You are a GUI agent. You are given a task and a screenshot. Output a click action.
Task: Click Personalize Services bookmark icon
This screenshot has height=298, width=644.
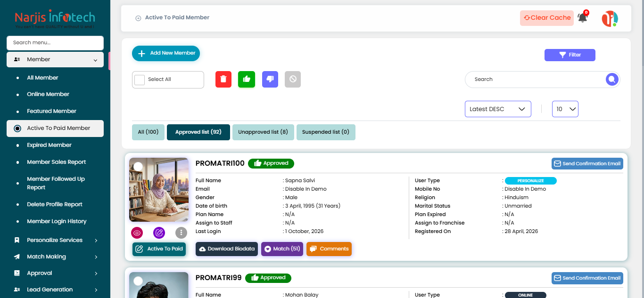pyautogui.click(x=17, y=240)
